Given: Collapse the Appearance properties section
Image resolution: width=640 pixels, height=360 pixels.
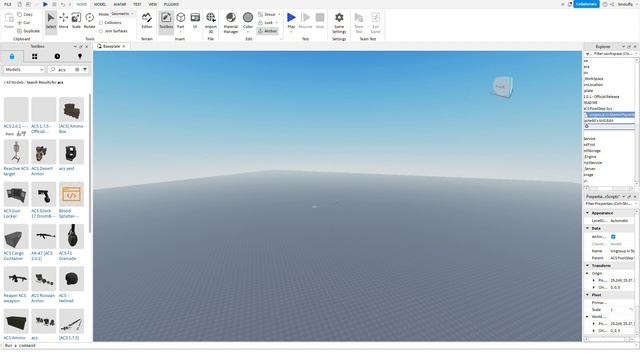Looking at the screenshot, I should point(587,213).
